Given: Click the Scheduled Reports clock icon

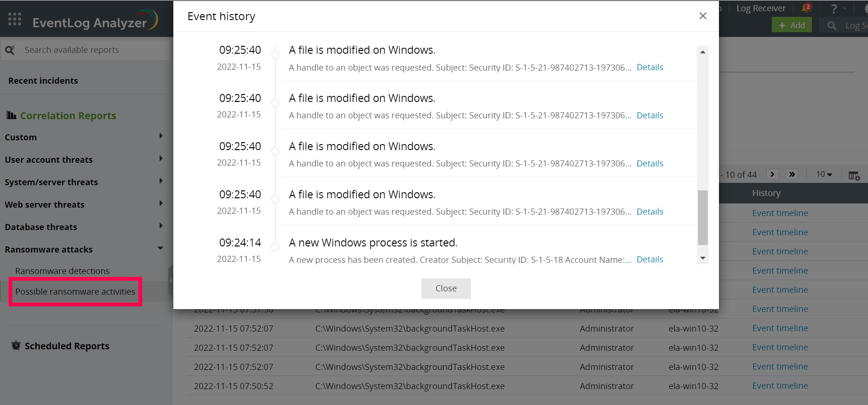Looking at the screenshot, I should pos(16,346).
